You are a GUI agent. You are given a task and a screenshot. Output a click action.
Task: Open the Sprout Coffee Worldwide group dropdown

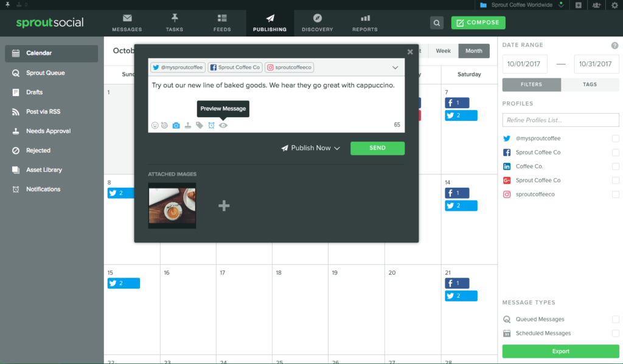(521, 5)
